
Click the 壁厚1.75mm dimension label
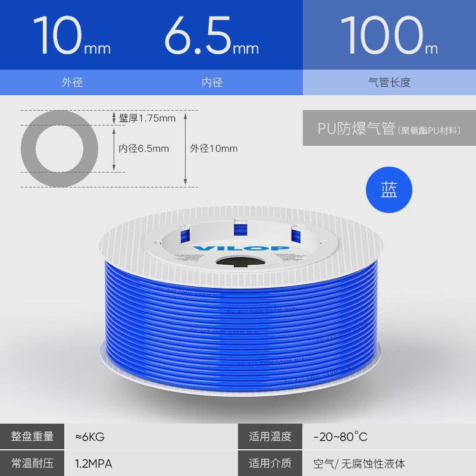[147, 118]
